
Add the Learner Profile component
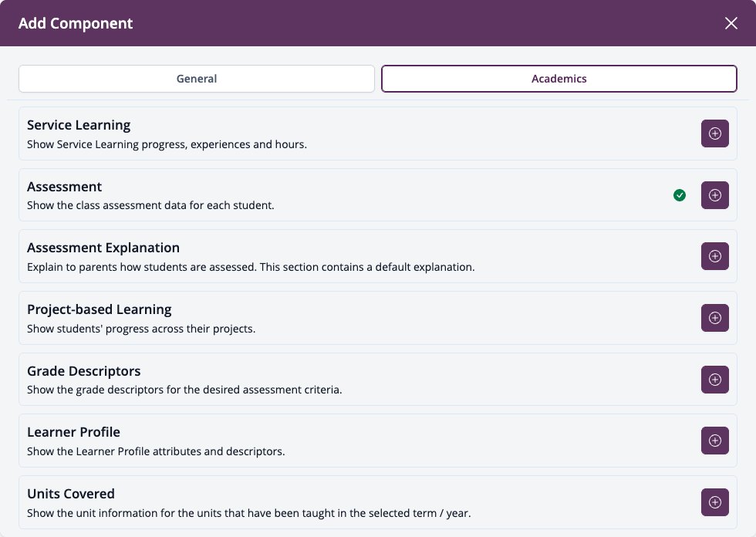714,440
